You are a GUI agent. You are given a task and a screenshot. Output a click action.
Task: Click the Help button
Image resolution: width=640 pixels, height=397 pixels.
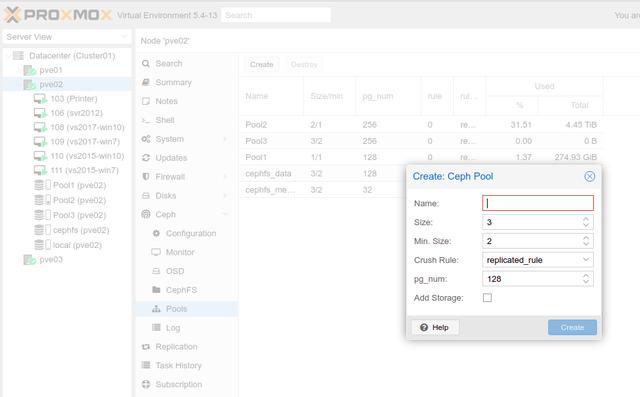(x=435, y=327)
